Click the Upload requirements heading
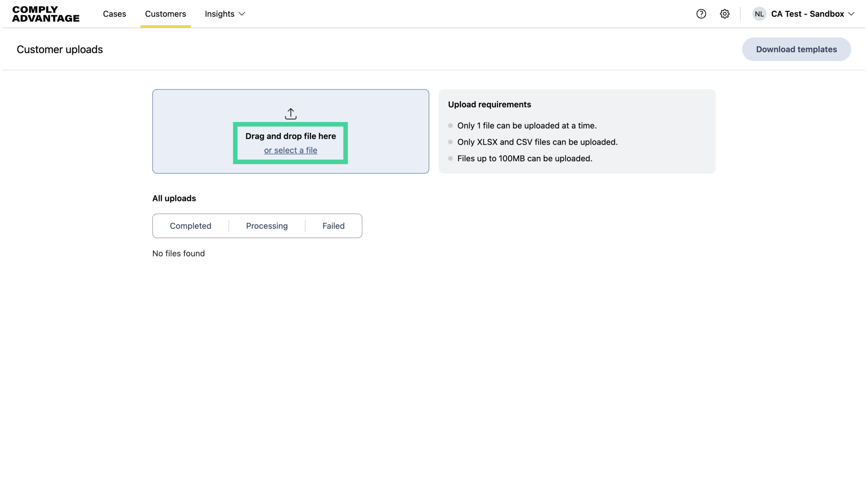This screenshot has width=868, height=488. pyautogui.click(x=489, y=105)
